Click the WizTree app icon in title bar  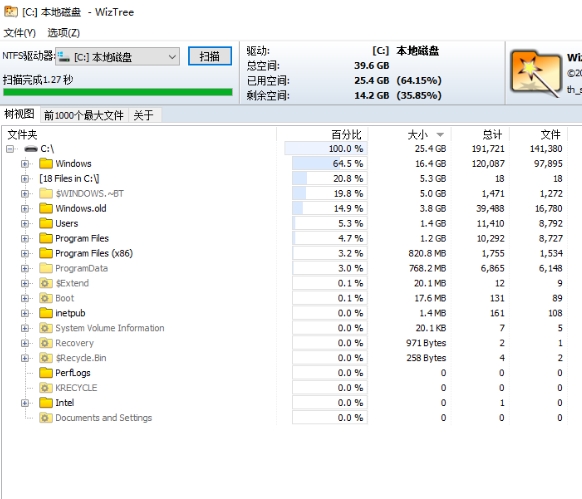pyautogui.click(x=11, y=12)
